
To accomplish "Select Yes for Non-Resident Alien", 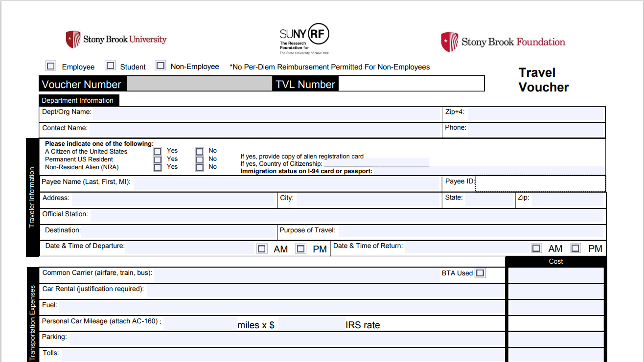I will pyautogui.click(x=158, y=167).
